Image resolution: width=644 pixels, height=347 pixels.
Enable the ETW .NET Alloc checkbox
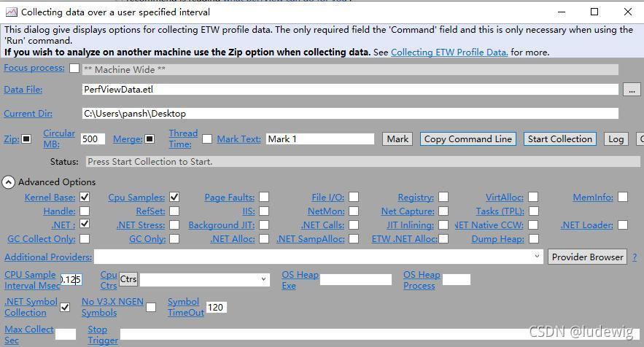(x=443, y=238)
